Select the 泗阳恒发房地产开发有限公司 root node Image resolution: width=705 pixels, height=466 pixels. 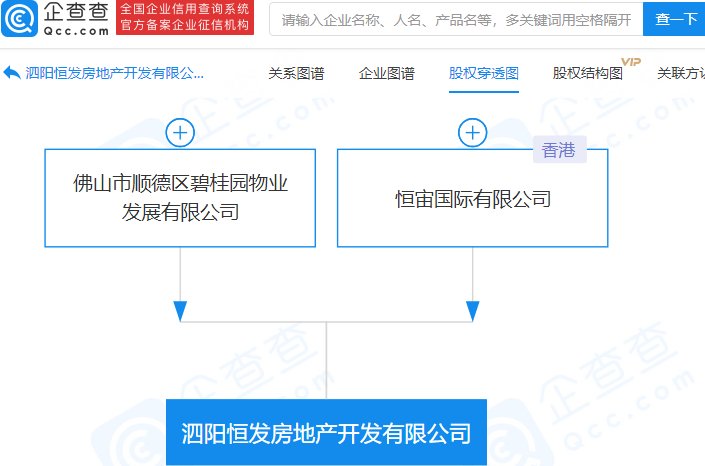pyautogui.click(x=326, y=432)
